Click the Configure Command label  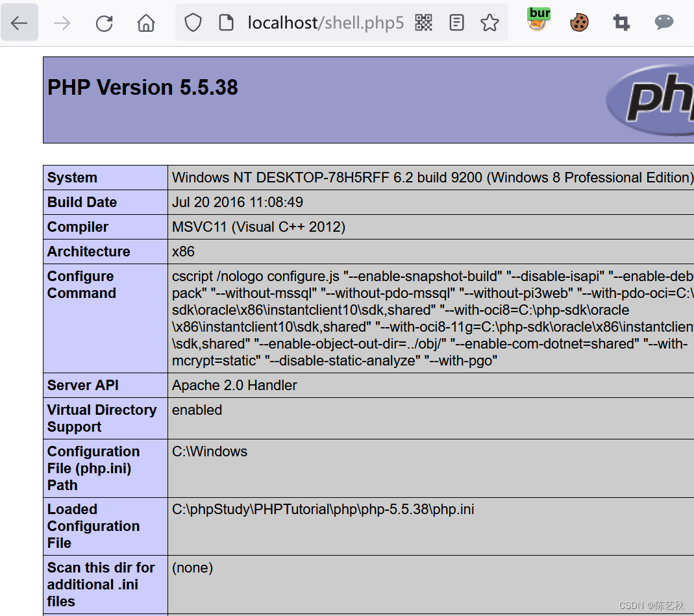coord(81,284)
